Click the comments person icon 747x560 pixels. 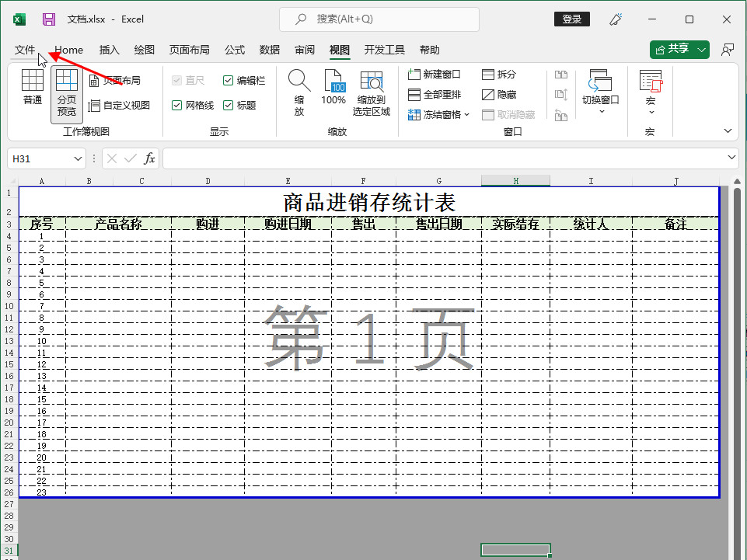tap(727, 50)
